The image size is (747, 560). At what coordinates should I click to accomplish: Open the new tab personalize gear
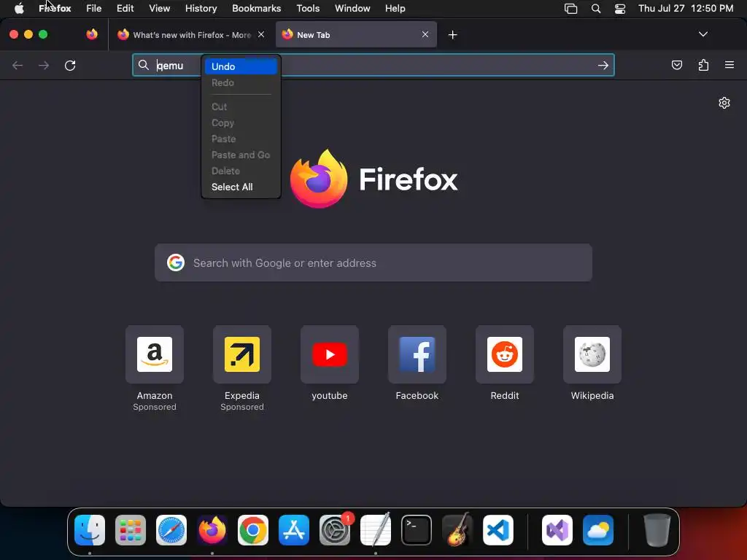click(724, 103)
